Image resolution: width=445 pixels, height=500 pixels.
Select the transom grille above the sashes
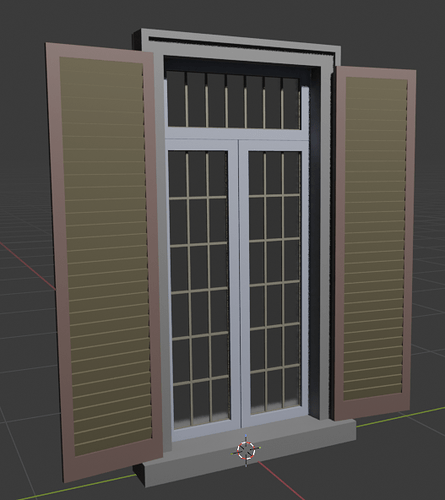[234, 100]
